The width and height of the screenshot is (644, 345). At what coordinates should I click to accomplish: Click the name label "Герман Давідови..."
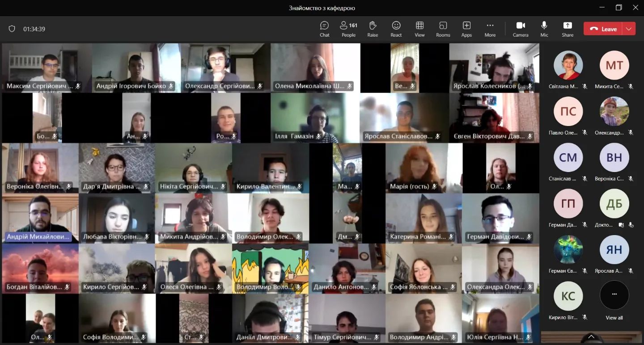[x=495, y=237]
